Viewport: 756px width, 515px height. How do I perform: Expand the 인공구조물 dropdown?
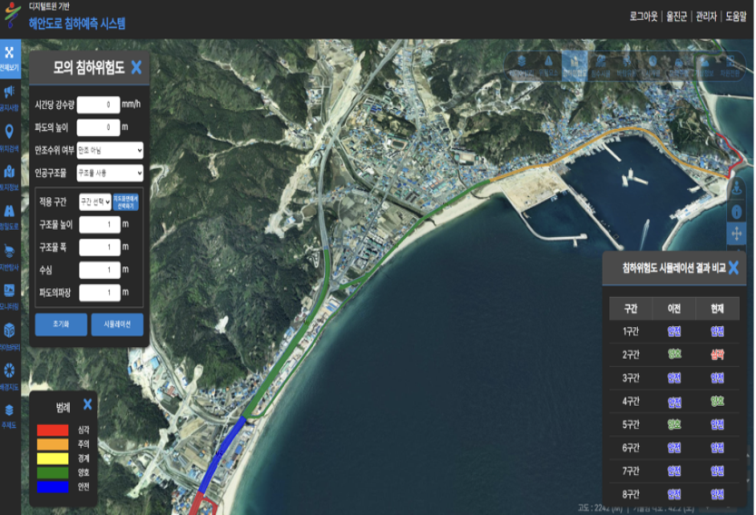click(109, 173)
